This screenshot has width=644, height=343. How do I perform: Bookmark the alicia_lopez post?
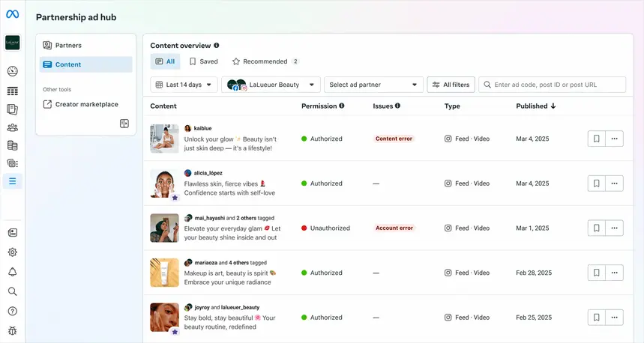(x=596, y=183)
